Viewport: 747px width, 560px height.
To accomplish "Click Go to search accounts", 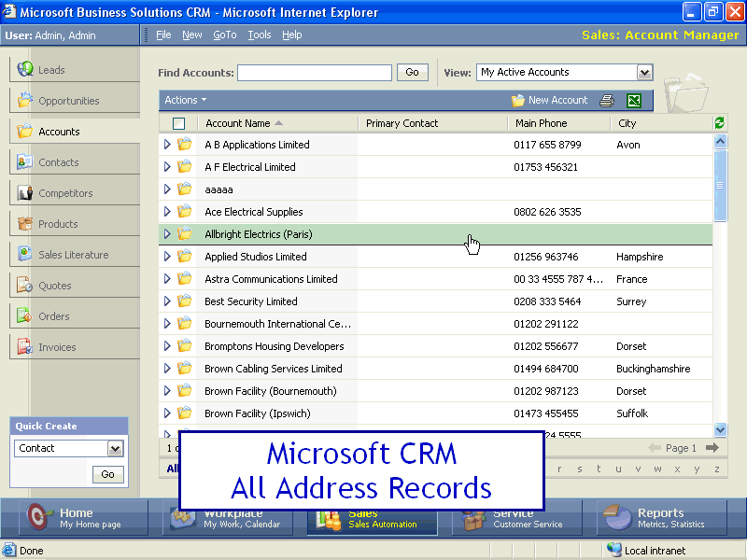I will point(412,72).
